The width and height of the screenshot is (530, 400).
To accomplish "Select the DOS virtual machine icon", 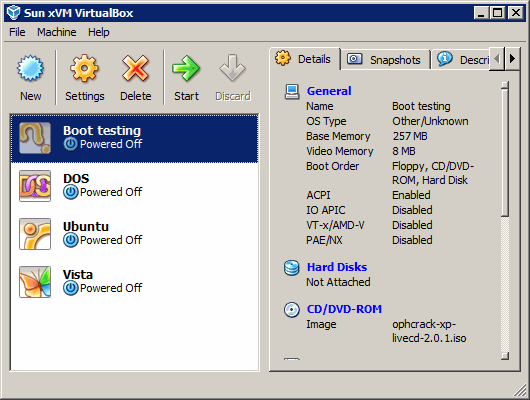I will pyautogui.click(x=35, y=186).
